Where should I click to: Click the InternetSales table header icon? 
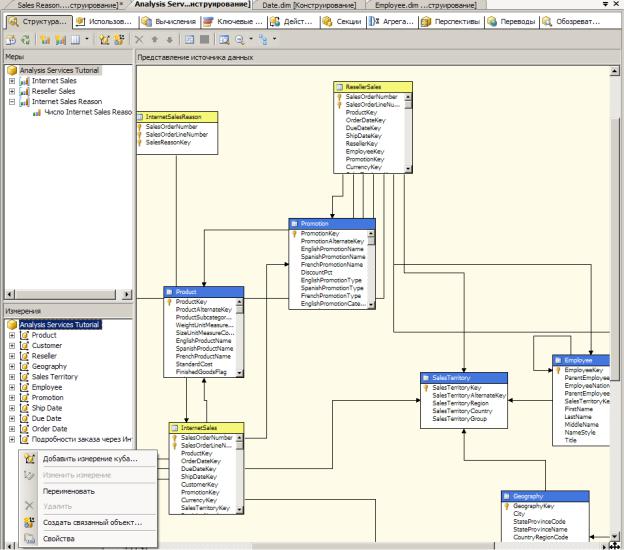point(174,428)
